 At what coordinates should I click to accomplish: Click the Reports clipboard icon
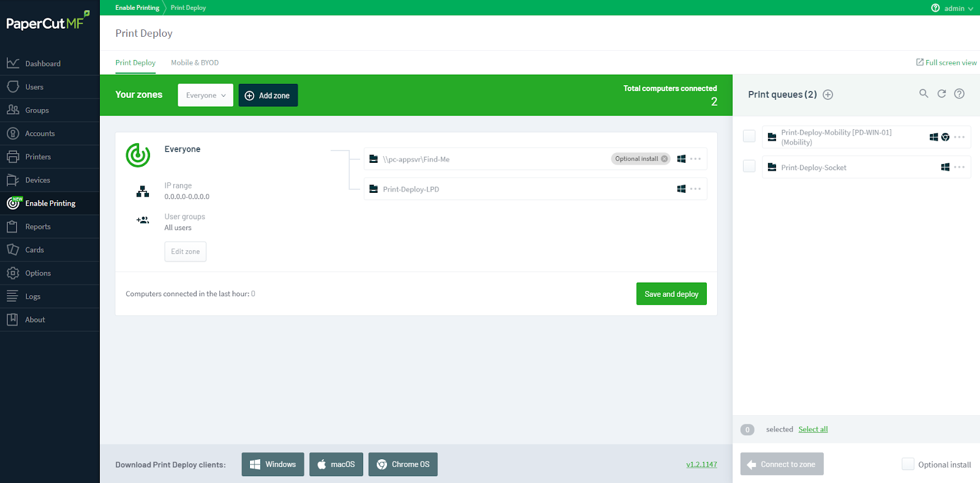click(x=12, y=227)
